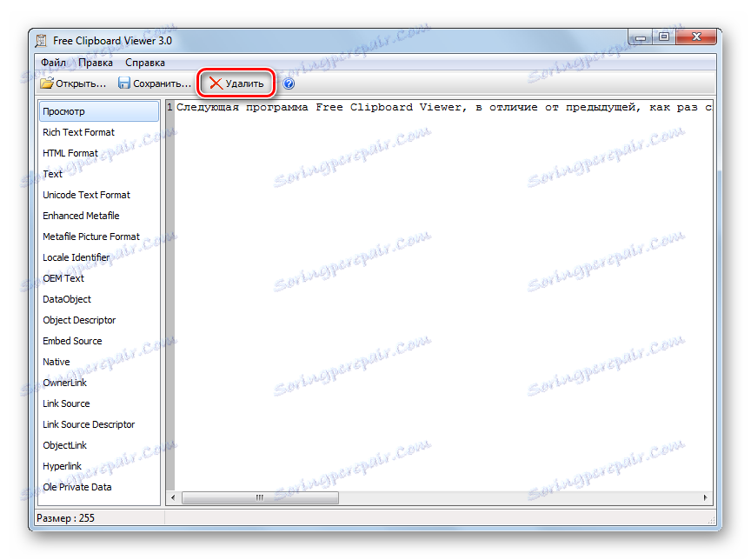Viewport: 751px width, 560px height.
Task: Click the horizontal scrollbar below the text
Action: pos(261,497)
